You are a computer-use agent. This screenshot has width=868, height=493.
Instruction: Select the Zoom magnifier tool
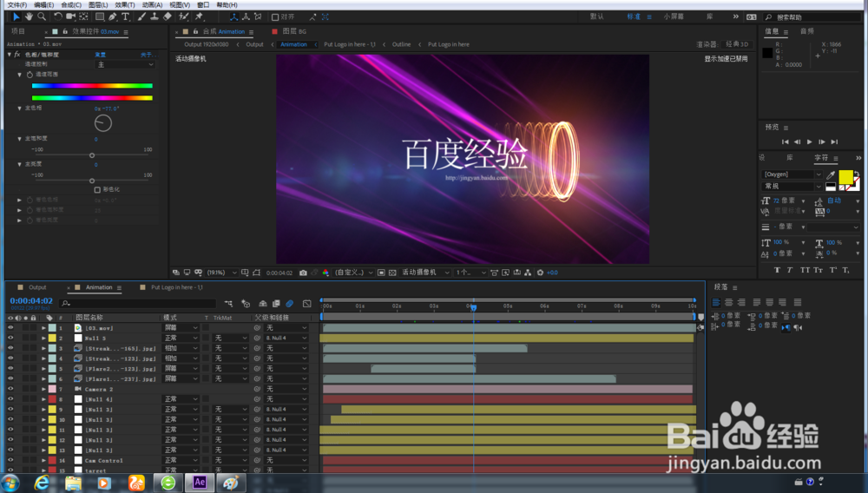click(42, 16)
